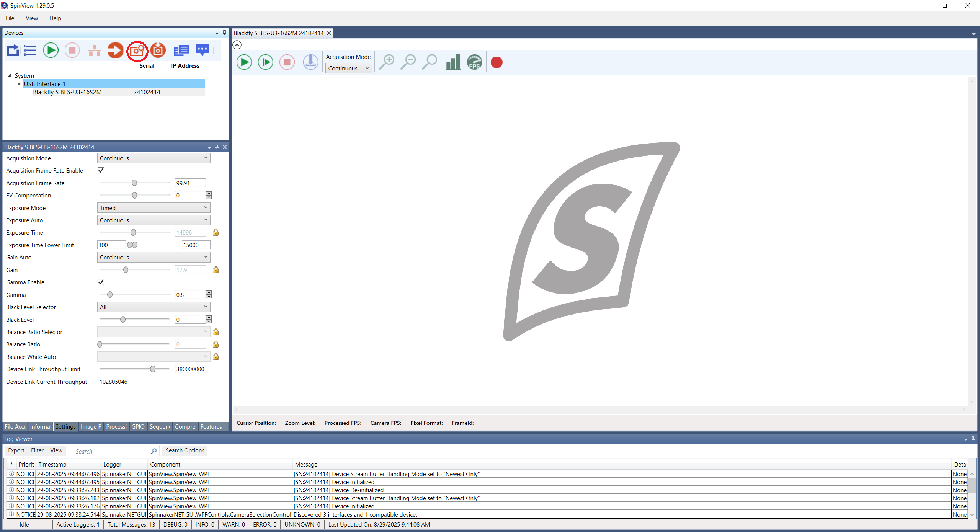
Task: Expand the Black Level Selector dropdown
Action: [154, 307]
